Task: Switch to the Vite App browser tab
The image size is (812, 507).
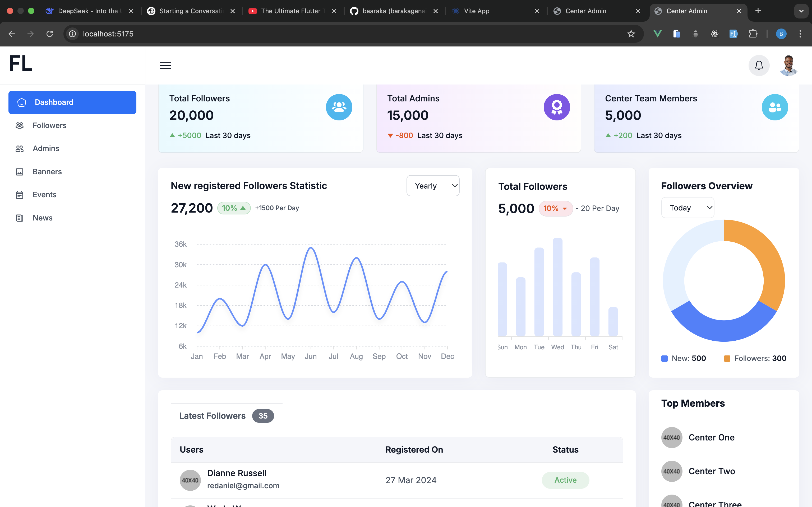Action: 477,11
